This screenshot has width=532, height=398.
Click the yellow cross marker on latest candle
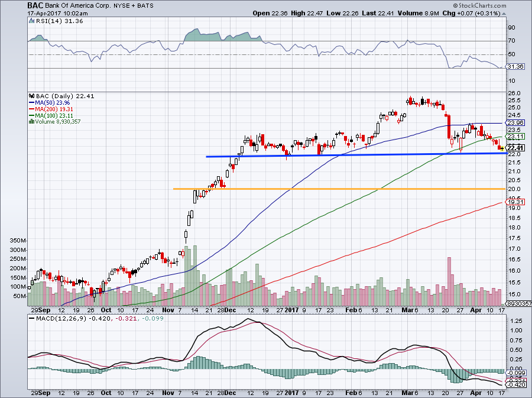click(502, 148)
